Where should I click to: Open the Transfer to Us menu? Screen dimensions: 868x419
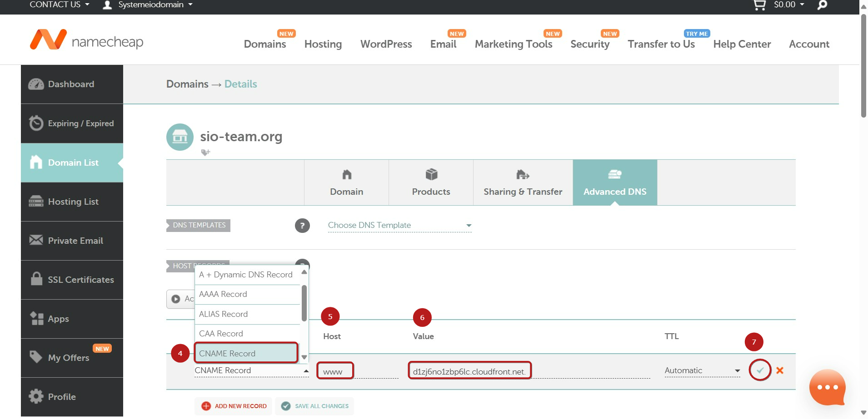(x=661, y=44)
